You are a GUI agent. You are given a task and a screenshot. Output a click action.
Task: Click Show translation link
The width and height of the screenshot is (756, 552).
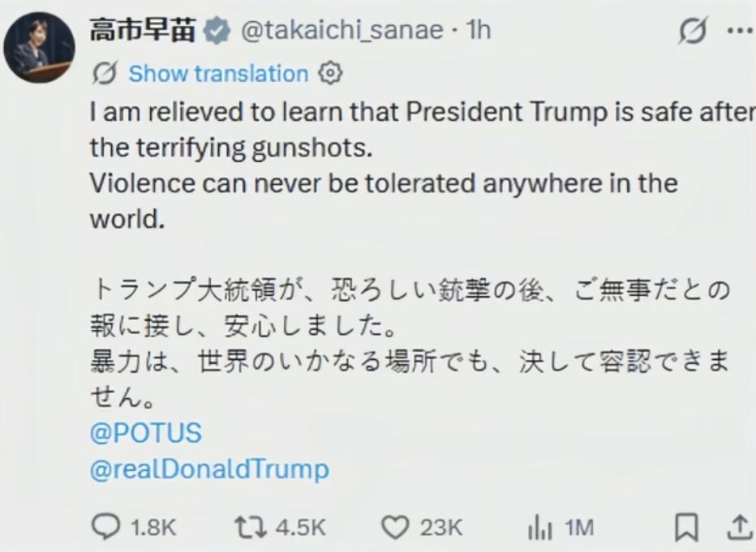point(218,74)
